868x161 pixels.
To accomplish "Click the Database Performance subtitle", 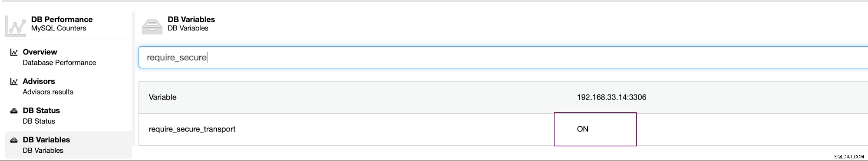I will [59, 62].
